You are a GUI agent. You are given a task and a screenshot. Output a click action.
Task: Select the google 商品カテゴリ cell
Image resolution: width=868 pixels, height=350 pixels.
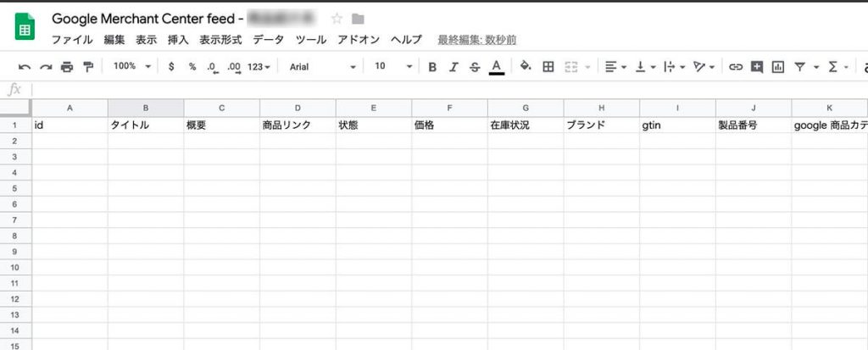[830, 125]
